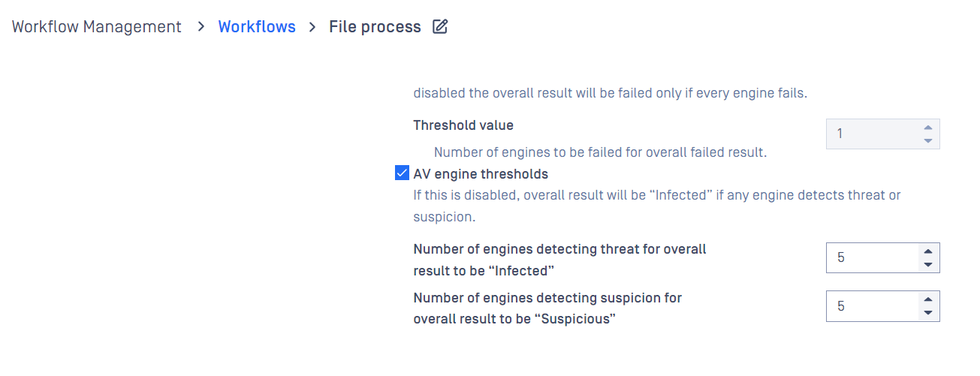Focus the Infected threshold number field

(x=873, y=257)
